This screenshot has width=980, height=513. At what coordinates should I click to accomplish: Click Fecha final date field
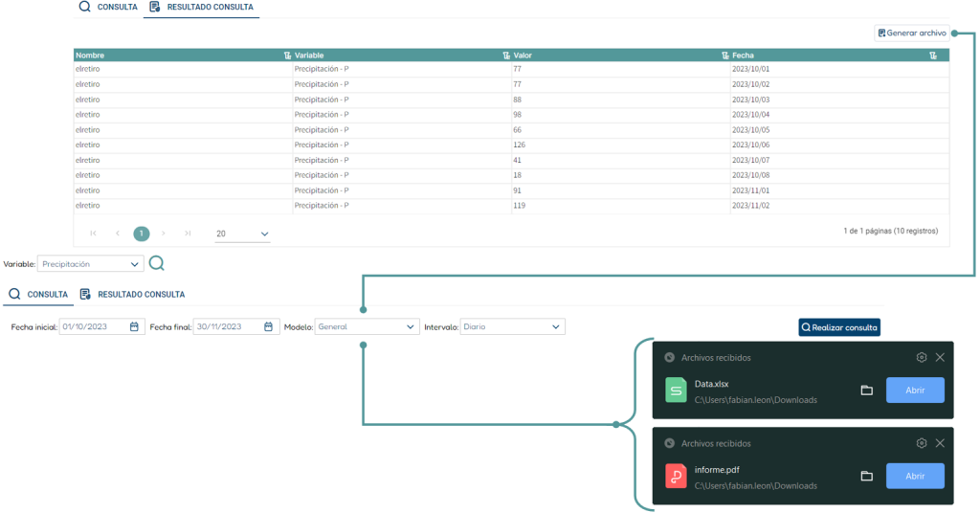coord(236,326)
